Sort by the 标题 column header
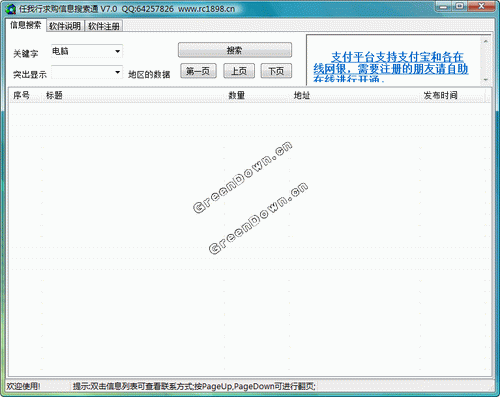The height and width of the screenshot is (397, 500). coord(54,95)
